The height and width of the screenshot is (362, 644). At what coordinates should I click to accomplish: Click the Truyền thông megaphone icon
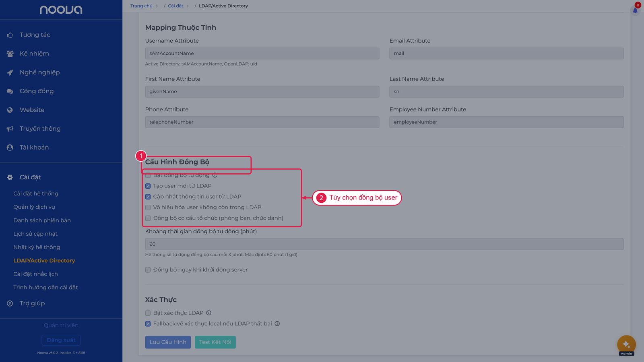pos(10,129)
